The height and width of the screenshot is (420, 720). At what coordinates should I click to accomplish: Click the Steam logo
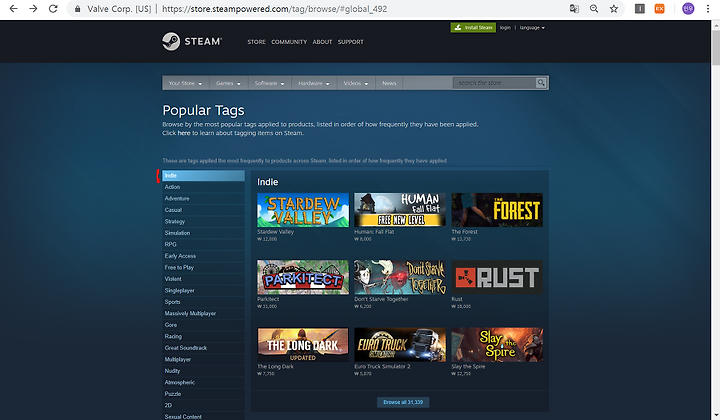pyautogui.click(x=192, y=41)
